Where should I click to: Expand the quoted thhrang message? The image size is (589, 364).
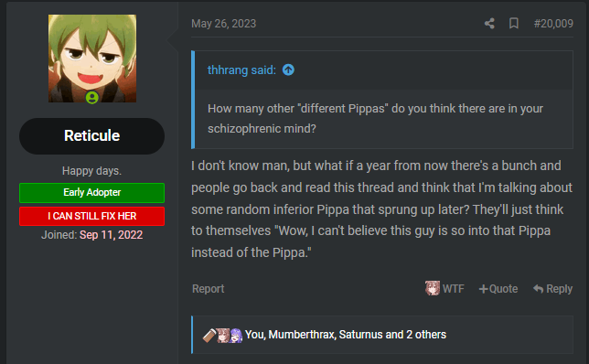(x=384, y=118)
